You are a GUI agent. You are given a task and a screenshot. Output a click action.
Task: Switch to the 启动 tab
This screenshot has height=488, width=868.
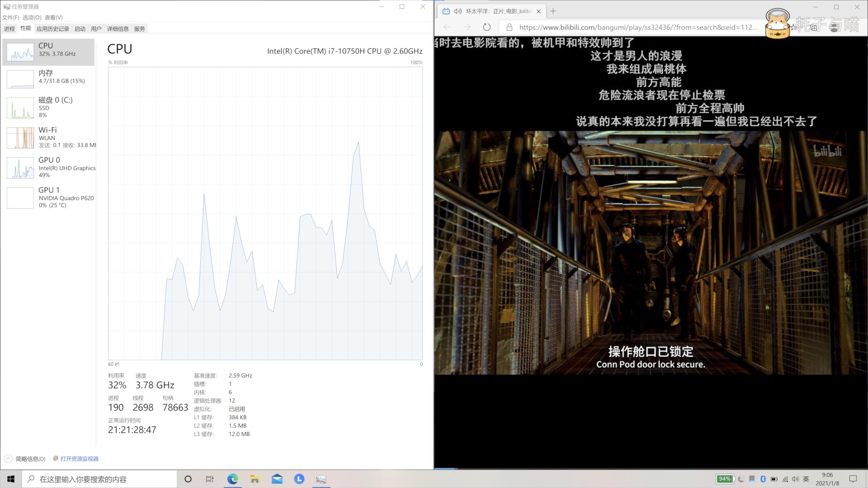(x=80, y=29)
